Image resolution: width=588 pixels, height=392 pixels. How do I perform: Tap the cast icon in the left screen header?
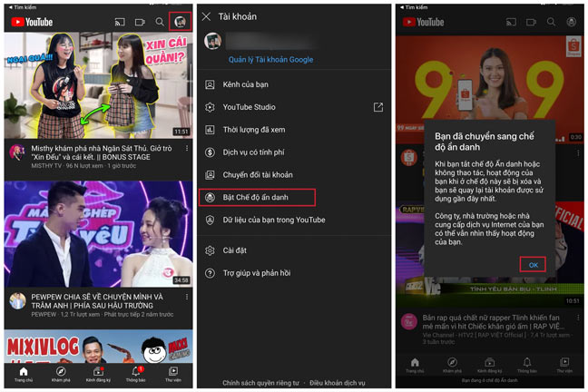(x=119, y=21)
